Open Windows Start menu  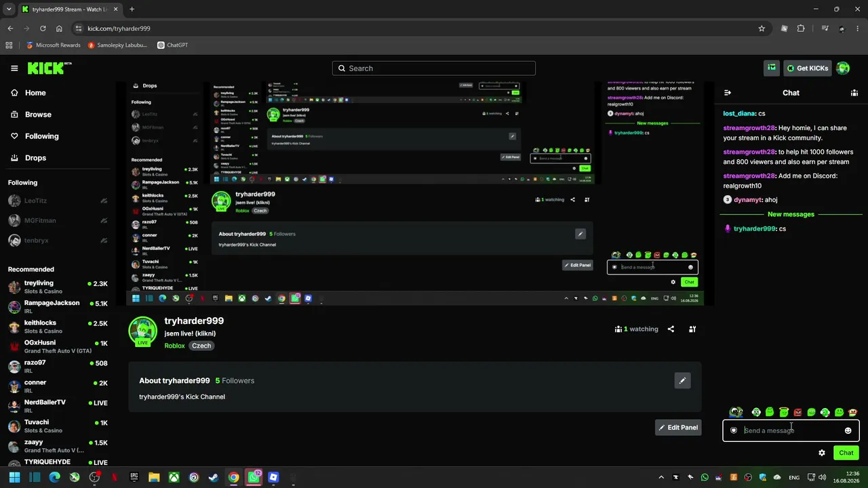(x=15, y=477)
